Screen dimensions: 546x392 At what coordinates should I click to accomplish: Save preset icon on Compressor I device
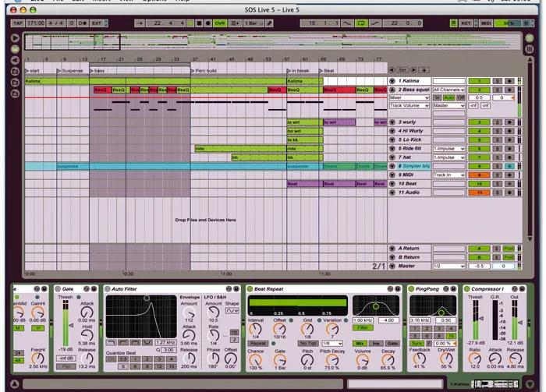click(x=522, y=289)
